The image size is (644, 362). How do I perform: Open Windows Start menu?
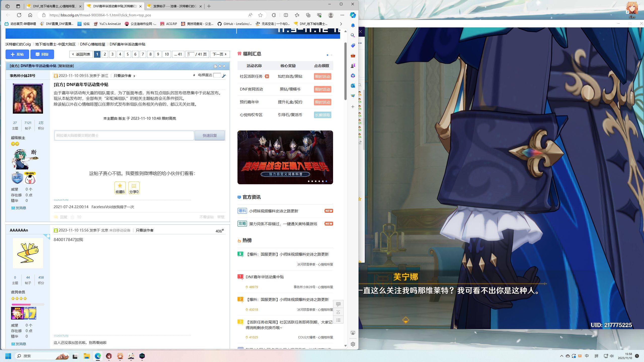click(8, 356)
